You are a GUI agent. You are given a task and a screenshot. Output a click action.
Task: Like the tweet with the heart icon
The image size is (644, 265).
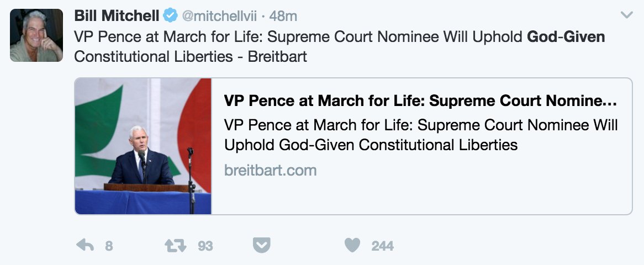[352, 246]
